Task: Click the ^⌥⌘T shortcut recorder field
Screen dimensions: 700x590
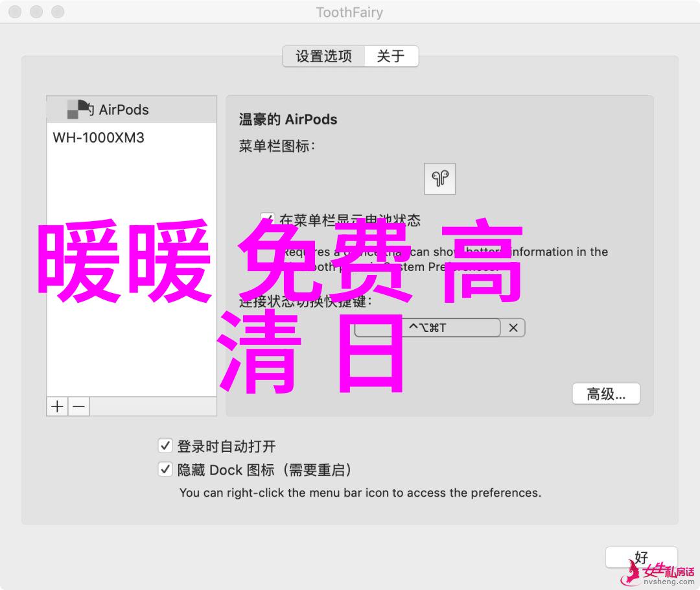Action: [x=427, y=328]
